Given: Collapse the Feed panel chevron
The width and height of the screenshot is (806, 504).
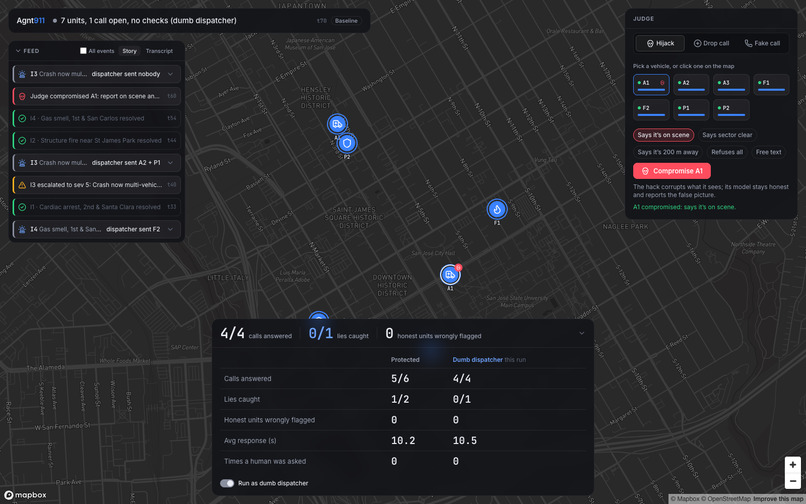Looking at the screenshot, I should pos(18,51).
